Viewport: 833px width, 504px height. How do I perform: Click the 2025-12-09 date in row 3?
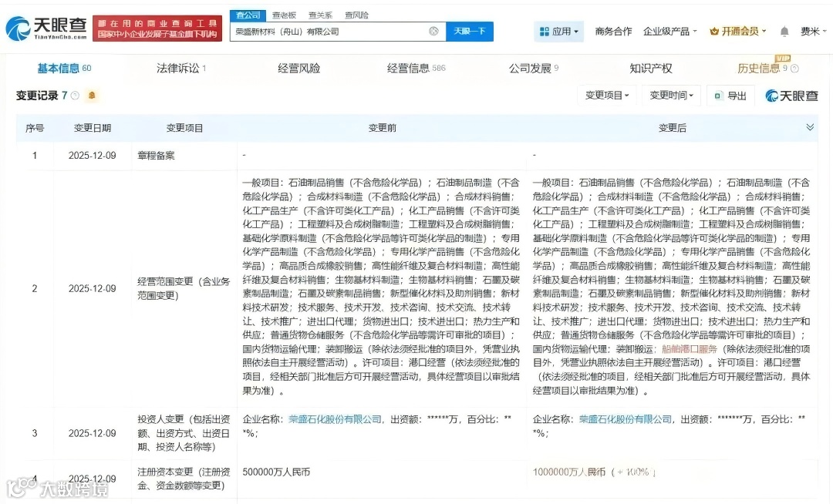pyautogui.click(x=92, y=433)
